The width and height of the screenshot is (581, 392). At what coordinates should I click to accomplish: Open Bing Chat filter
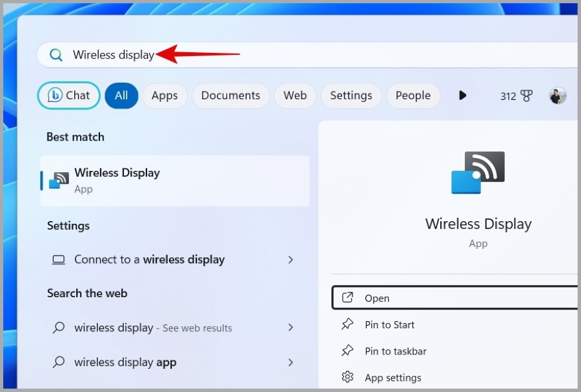tap(69, 95)
